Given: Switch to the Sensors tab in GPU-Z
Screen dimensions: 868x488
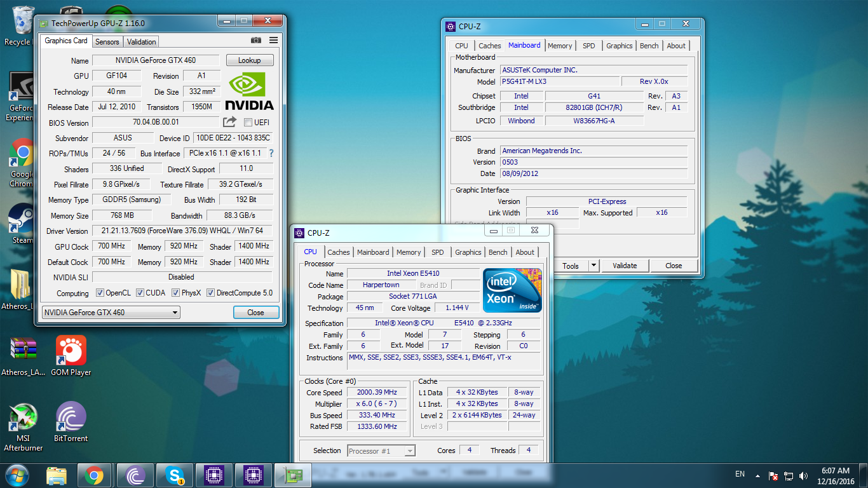Looking at the screenshot, I should tap(107, 42).
